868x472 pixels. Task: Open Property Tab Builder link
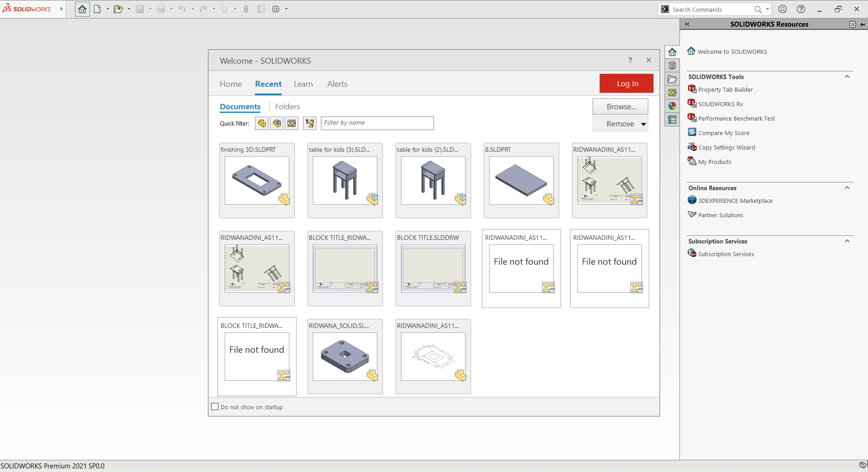click(725, 90)
